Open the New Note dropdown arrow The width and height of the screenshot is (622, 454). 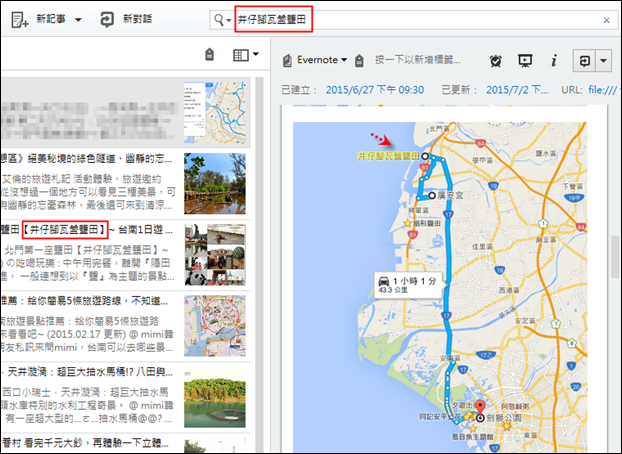pyautogui.click(x=78, y=19)
